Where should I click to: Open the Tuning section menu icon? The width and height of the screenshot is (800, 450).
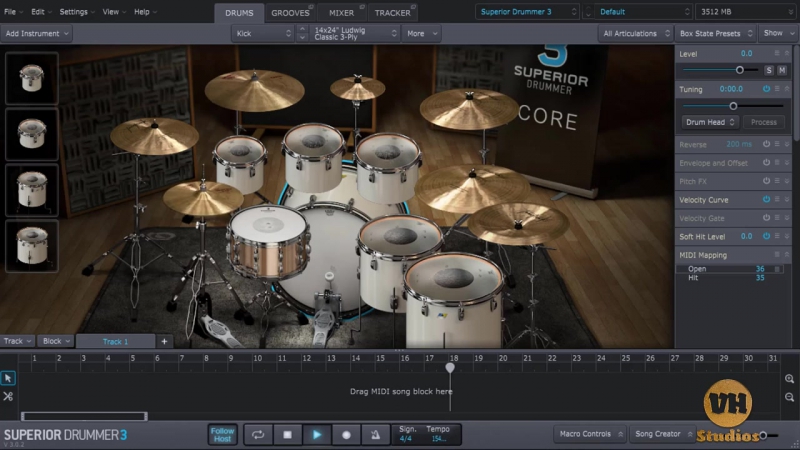coord(777,89)
